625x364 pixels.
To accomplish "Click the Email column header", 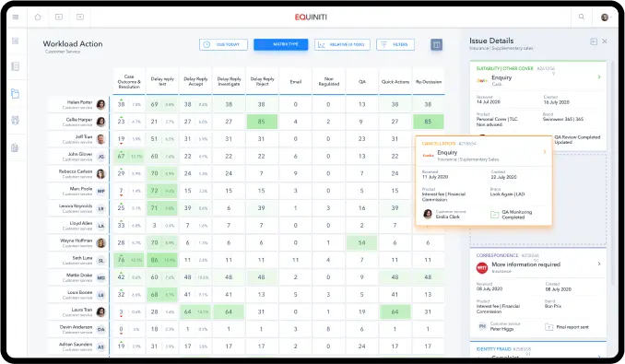I will [295, 82].
